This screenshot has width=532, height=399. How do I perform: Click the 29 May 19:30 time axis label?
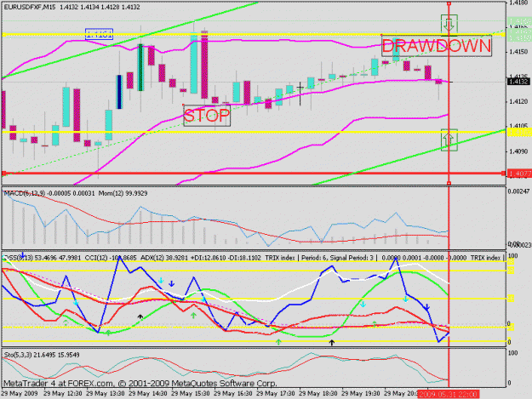[x=361, y=394]
